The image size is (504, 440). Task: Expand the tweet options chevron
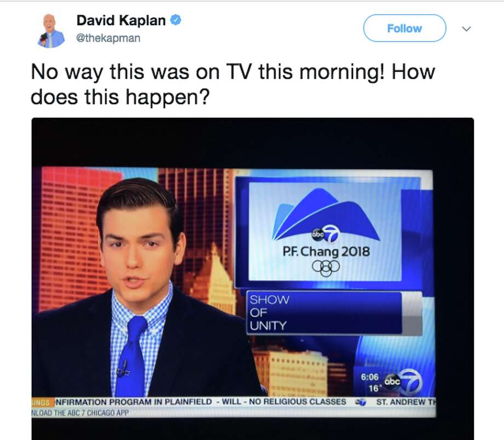tap(466, 28)
